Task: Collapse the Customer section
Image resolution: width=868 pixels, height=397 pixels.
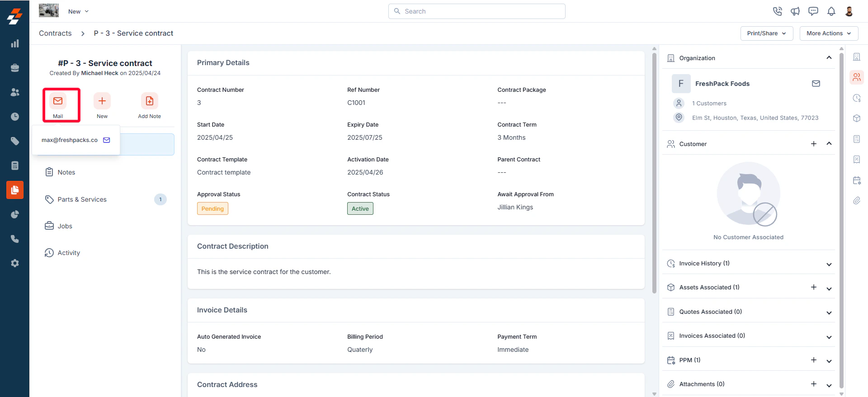Action: pyautogui.click(x=829, y=144)
